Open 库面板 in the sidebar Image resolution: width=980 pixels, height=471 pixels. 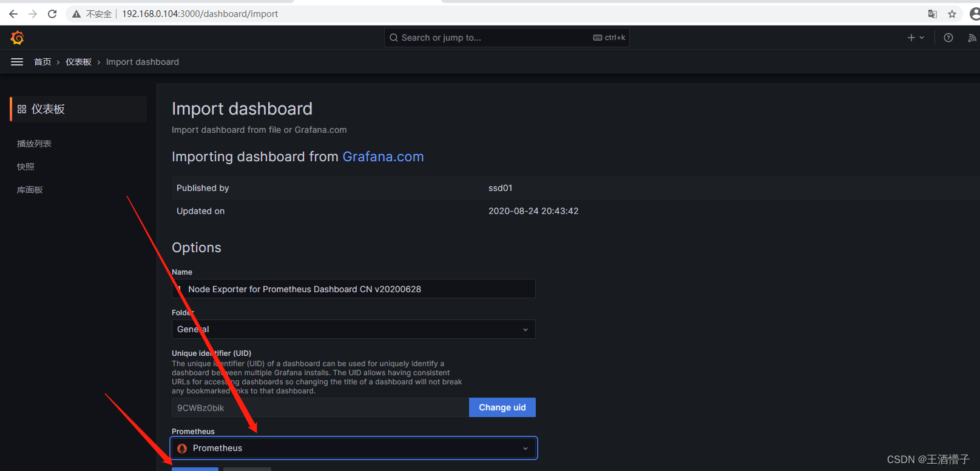click(x=30, y=190)
